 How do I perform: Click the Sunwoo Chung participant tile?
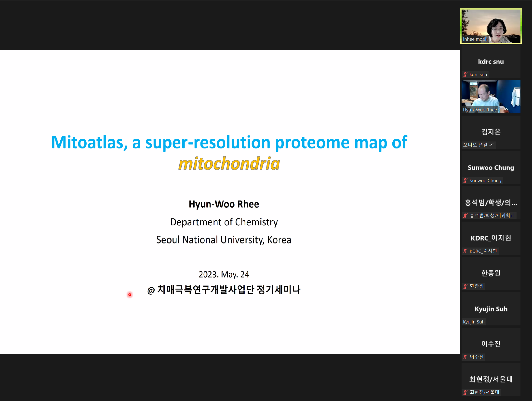click(x=491, y=168)
